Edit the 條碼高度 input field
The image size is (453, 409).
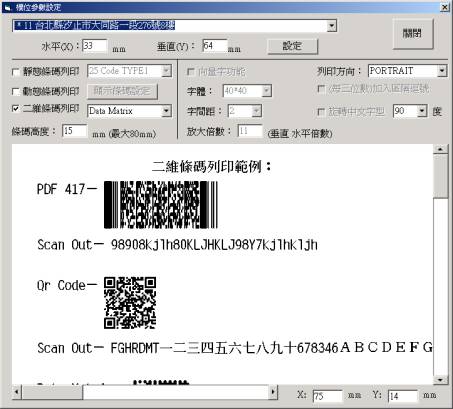point(75,131)
